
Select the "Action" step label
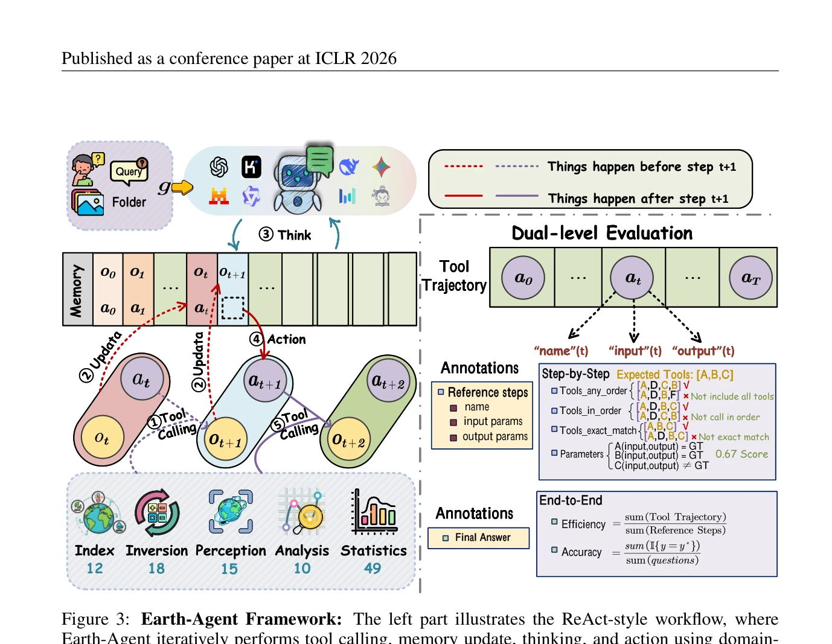pos(286,339)
